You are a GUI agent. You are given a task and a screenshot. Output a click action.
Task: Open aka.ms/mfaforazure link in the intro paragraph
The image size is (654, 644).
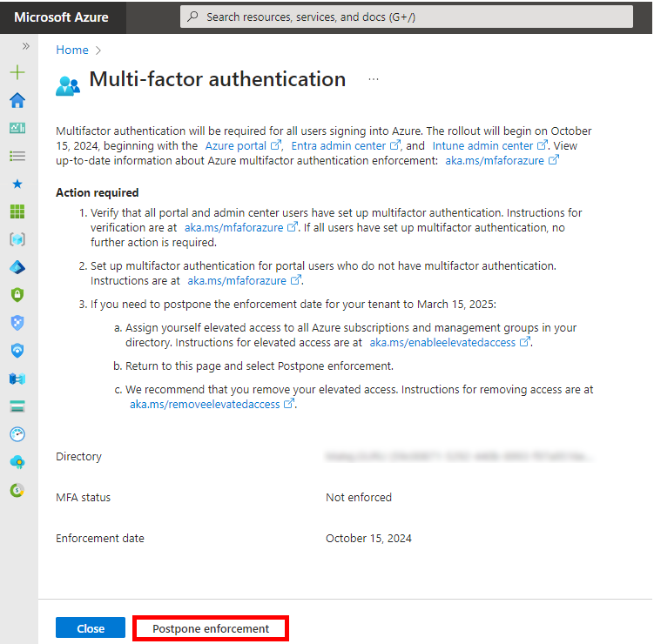click(x=502, y=161)
